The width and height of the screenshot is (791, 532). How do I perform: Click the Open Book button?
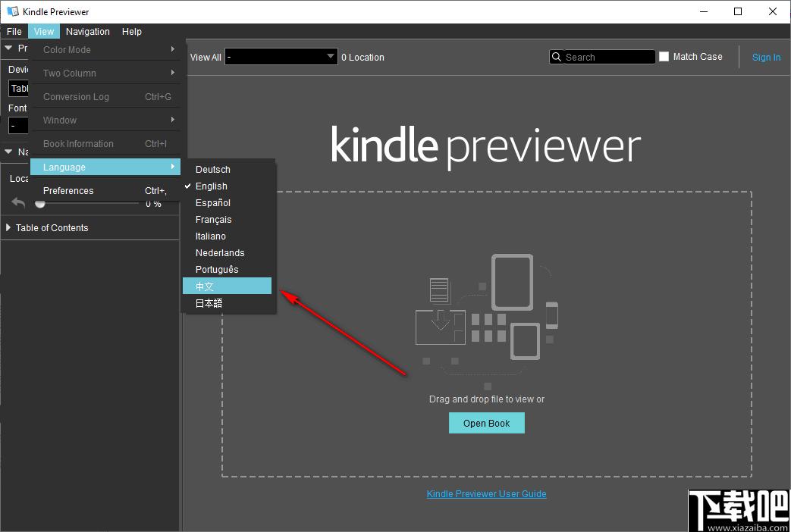[487, 423]
